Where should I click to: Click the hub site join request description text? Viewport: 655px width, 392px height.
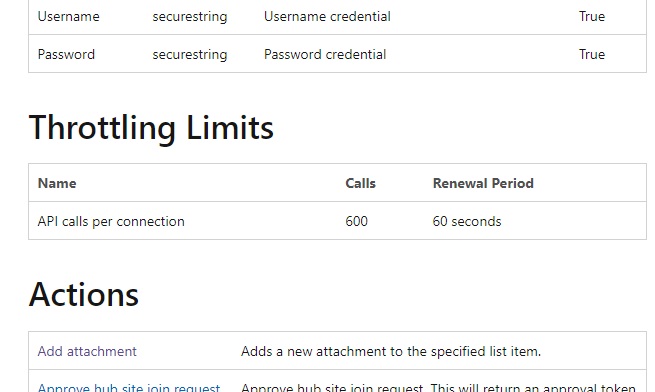click(438, 387)
